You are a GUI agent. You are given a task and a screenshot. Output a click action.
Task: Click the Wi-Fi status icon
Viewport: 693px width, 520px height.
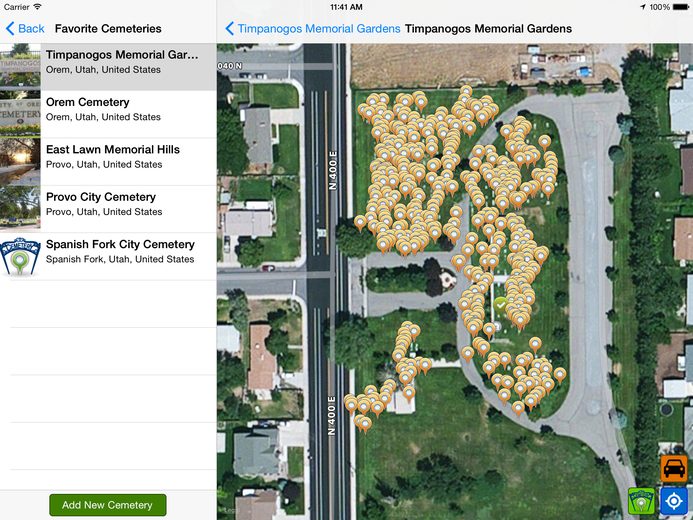[x=38, y=7]
